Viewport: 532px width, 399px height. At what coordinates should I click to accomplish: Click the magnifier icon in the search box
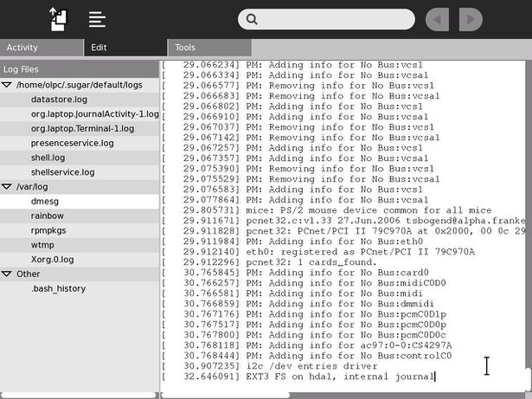point(251,19)
